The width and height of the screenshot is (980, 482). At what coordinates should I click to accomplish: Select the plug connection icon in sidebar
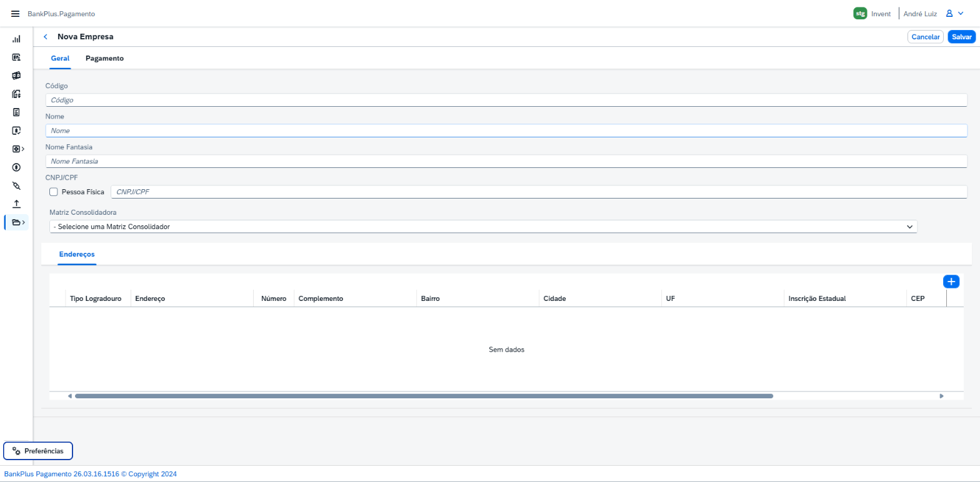tap(16, 185)
